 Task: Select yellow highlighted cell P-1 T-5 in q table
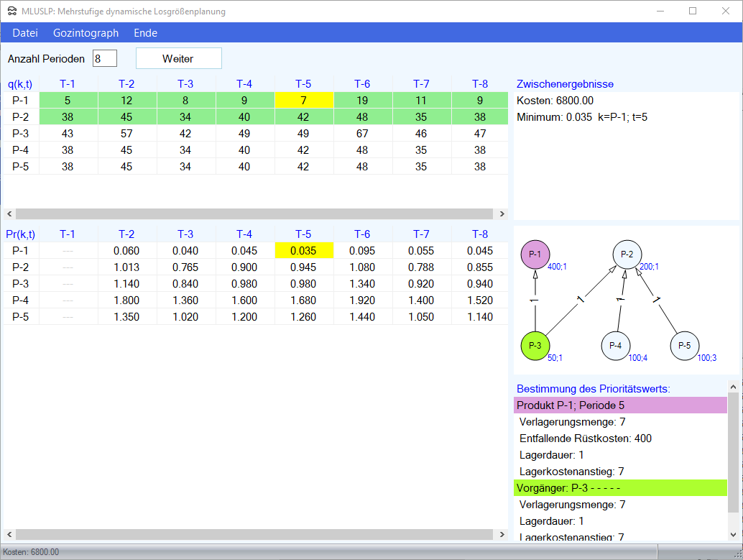coord(303,101)
